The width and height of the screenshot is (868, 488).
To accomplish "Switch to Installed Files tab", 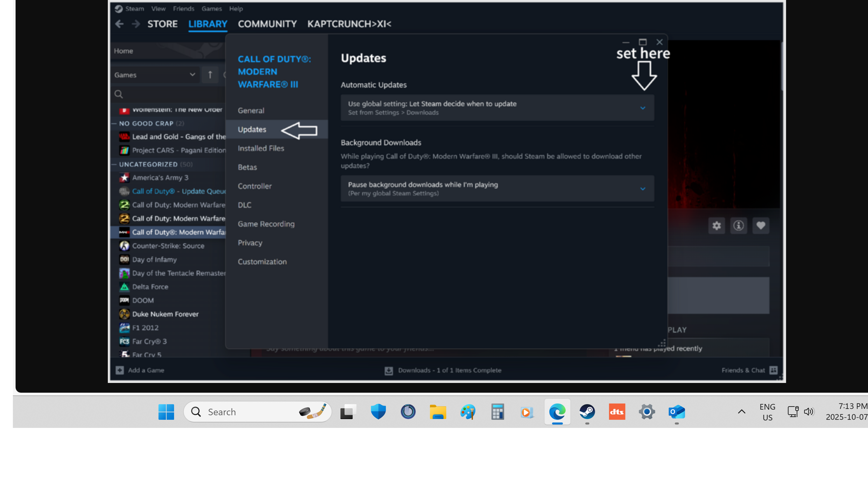I will [261, 148].
